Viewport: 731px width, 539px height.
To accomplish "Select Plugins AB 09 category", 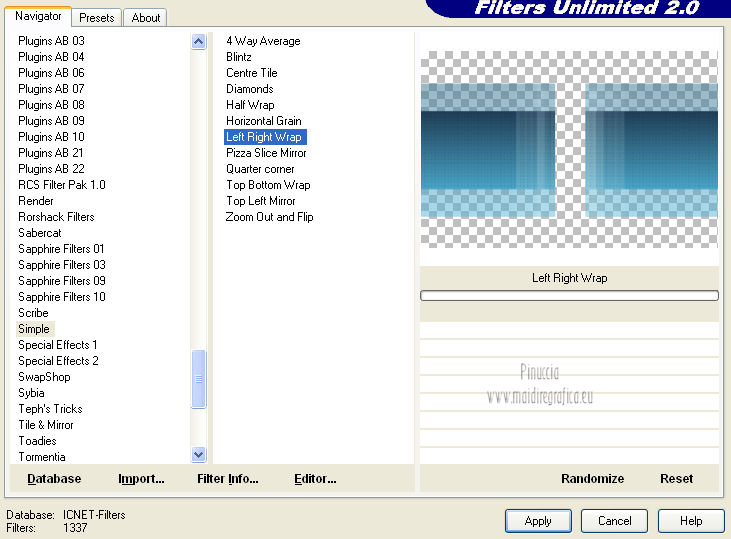I will pos(51,121).
